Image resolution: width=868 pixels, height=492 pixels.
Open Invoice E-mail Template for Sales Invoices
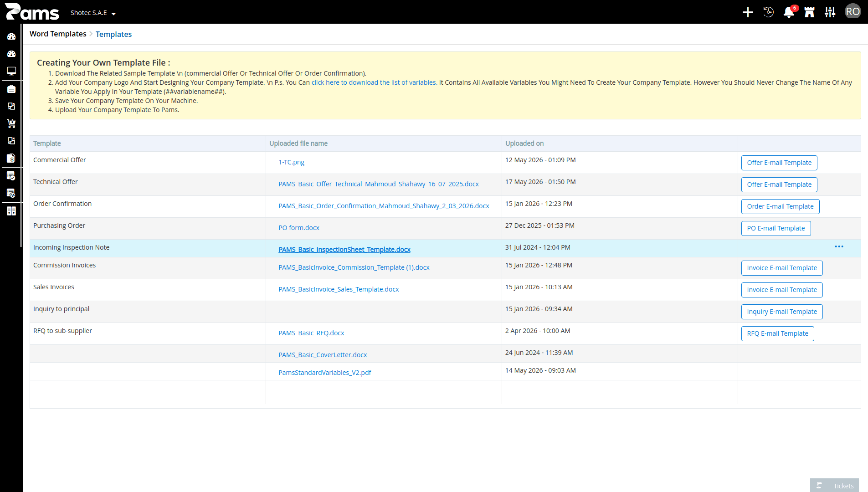point(782,290)
